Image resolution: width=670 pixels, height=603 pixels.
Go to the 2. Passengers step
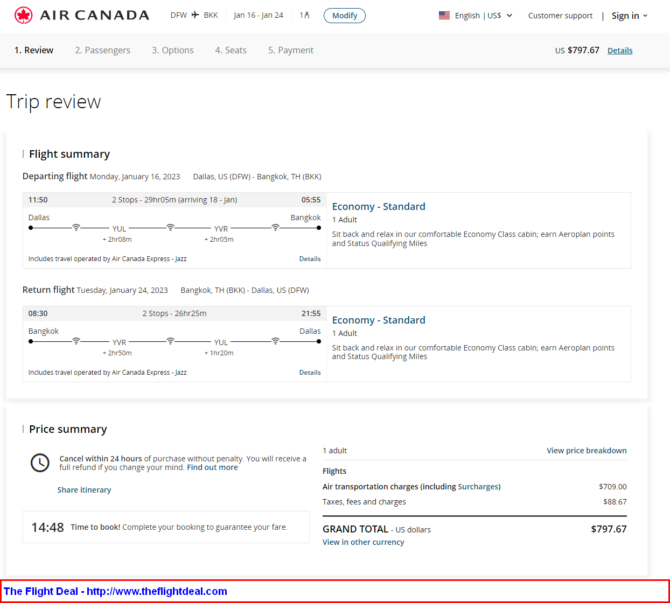click(x=103, y=50)
